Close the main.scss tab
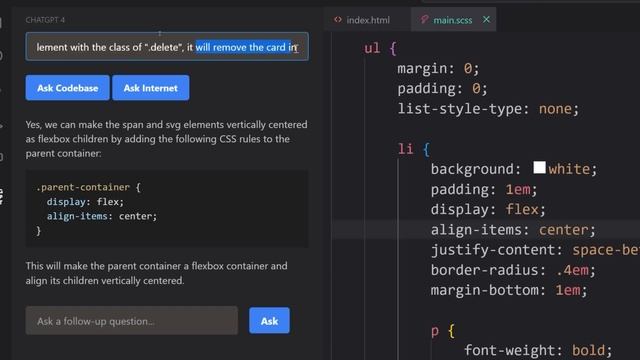 pyautogui.click(x=486, y=19)
